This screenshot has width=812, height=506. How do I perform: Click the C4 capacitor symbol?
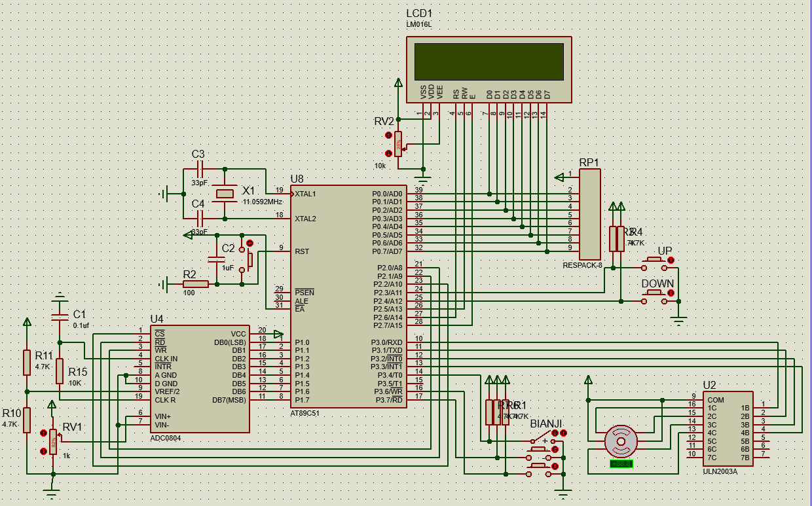point(200,218)
